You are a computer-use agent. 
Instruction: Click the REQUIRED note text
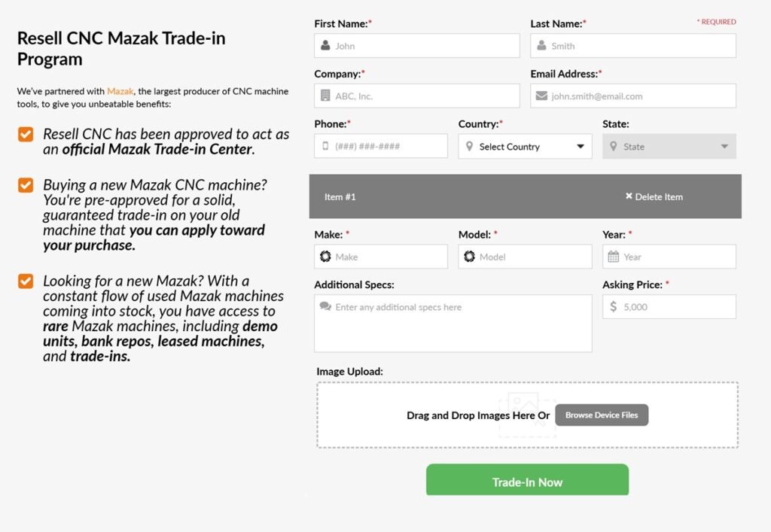pos(717,22)
